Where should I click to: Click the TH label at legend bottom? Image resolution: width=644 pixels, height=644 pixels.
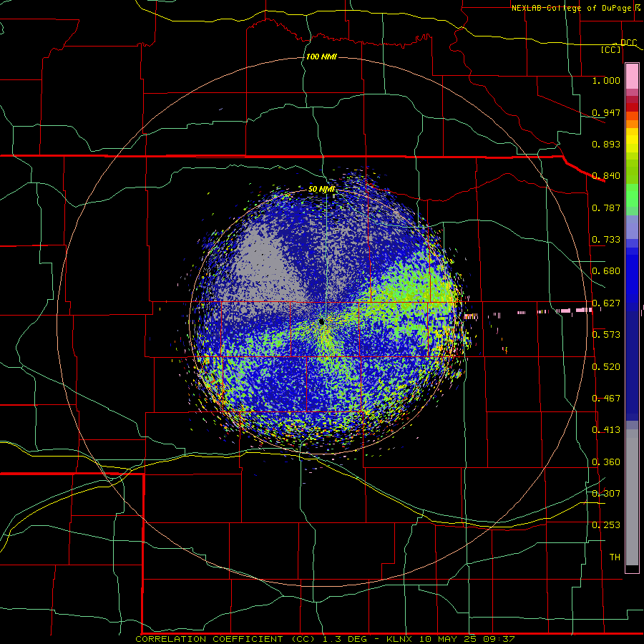pos(615,557)
